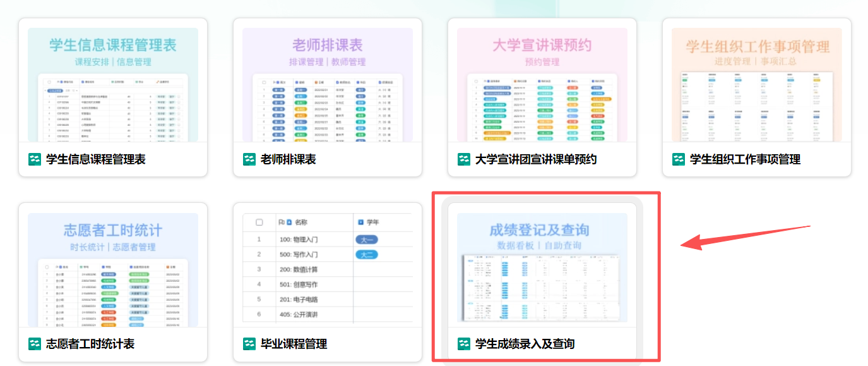Click the green icon next to 老师排课表

[x=249, y=159]
